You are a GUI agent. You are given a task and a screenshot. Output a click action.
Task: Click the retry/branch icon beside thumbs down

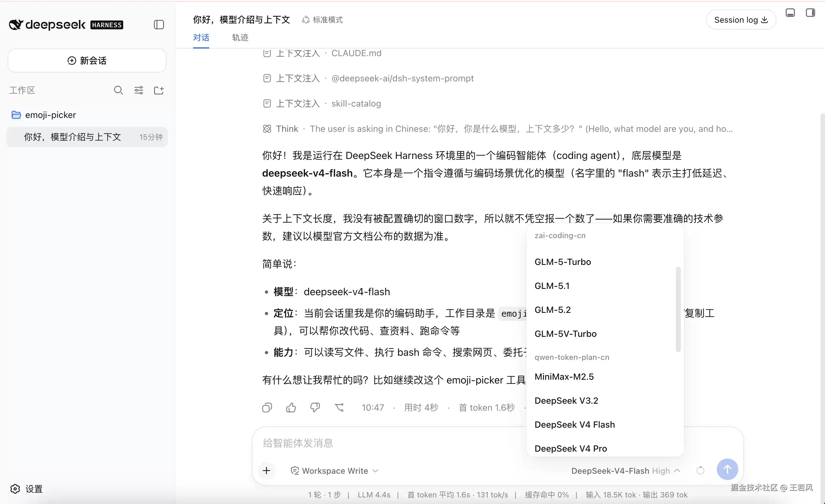pos(339,407)
